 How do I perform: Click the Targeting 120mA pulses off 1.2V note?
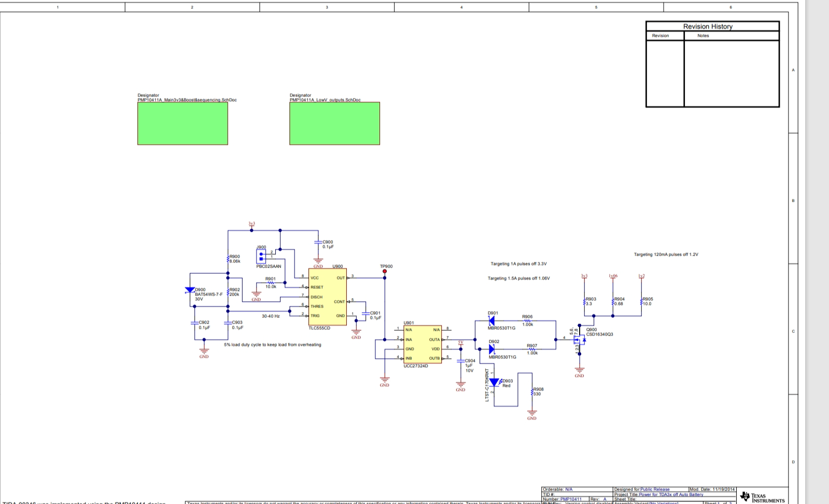(666, 255)
